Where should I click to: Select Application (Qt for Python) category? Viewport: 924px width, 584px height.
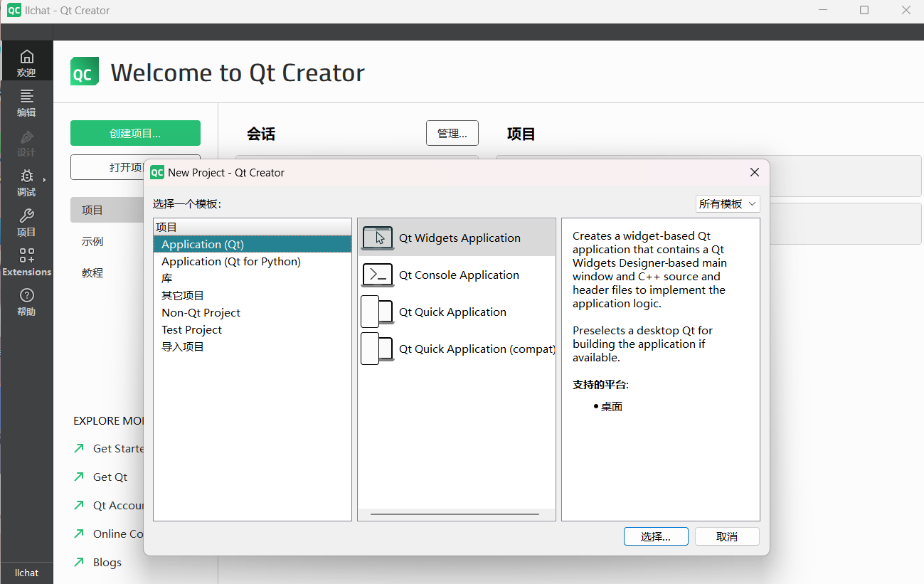[x=253, y=261]
